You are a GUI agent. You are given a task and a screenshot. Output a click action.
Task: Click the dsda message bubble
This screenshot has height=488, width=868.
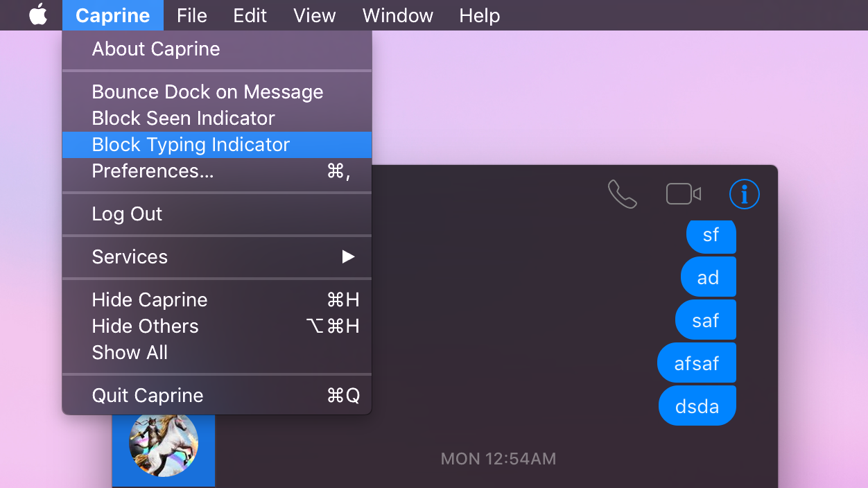coord(697,405)
